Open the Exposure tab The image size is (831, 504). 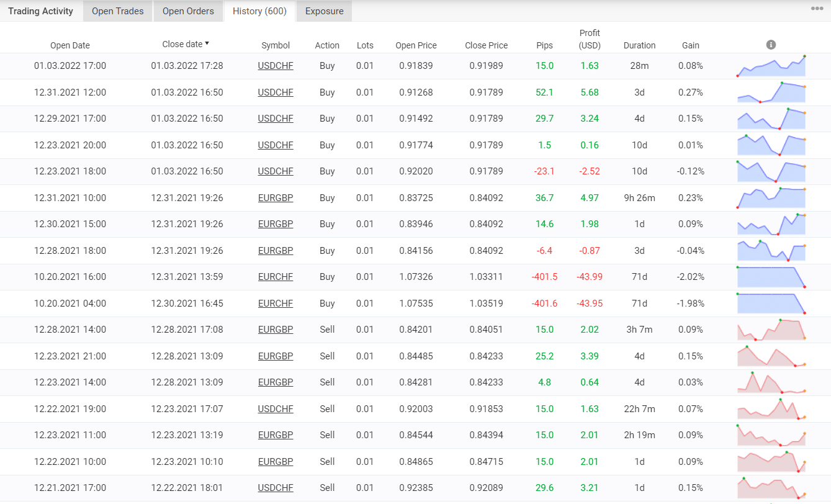click(x=325, y=11)
